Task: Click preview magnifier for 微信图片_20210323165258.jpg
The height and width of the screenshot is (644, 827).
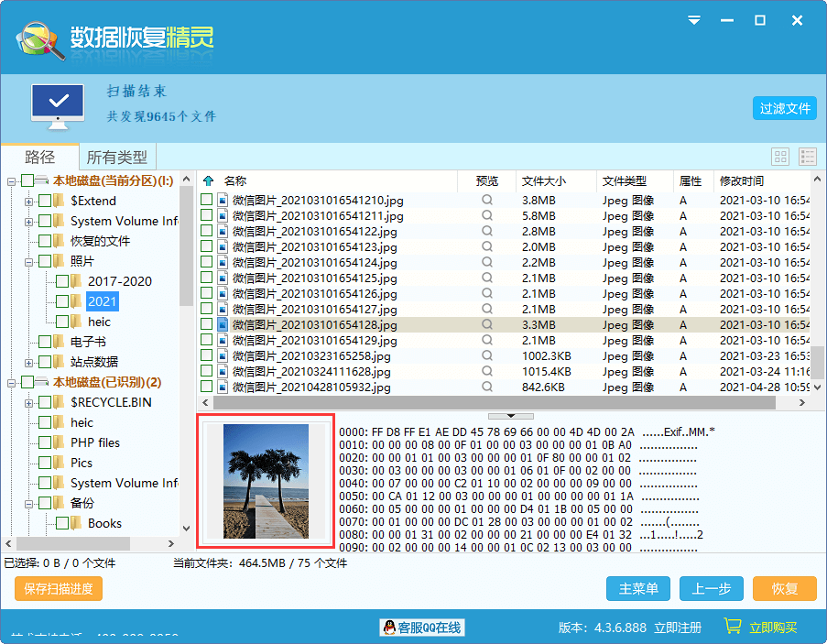Action: click(x=487, y=355)
